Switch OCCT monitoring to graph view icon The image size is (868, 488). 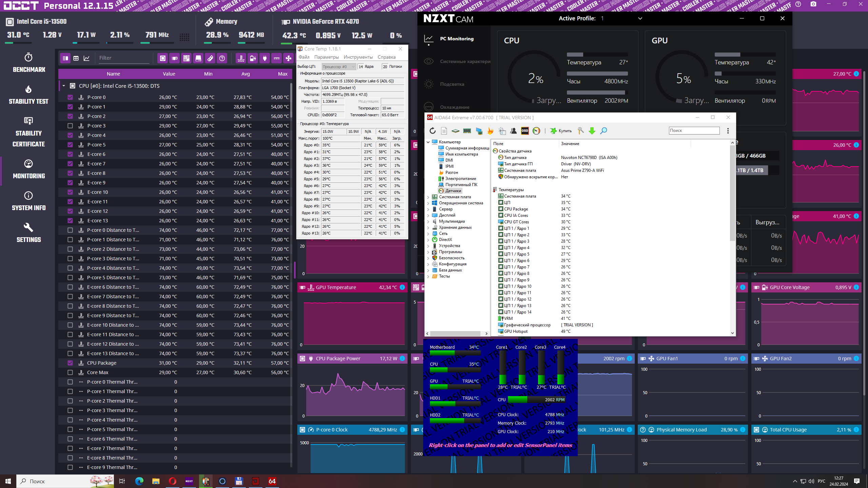[87, 58]
